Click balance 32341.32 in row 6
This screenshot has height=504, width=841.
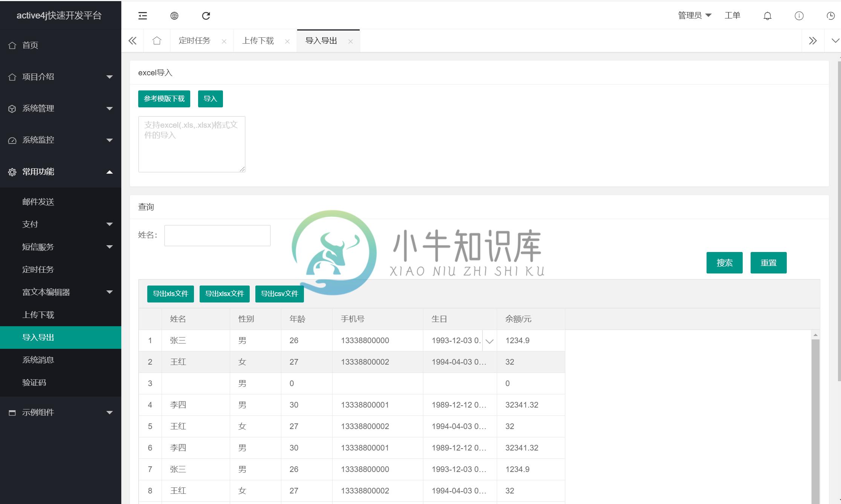click(531, 448)
